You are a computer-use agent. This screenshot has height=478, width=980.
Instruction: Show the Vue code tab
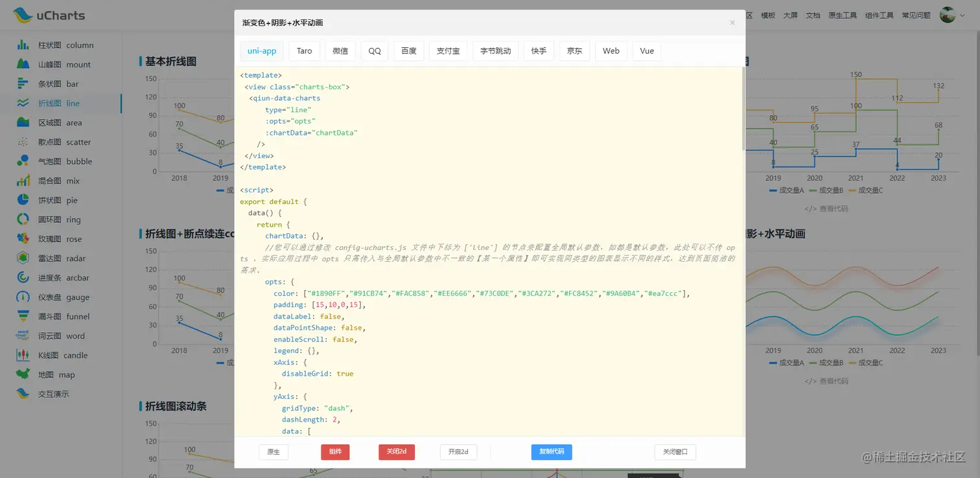(x=647, y=51)
